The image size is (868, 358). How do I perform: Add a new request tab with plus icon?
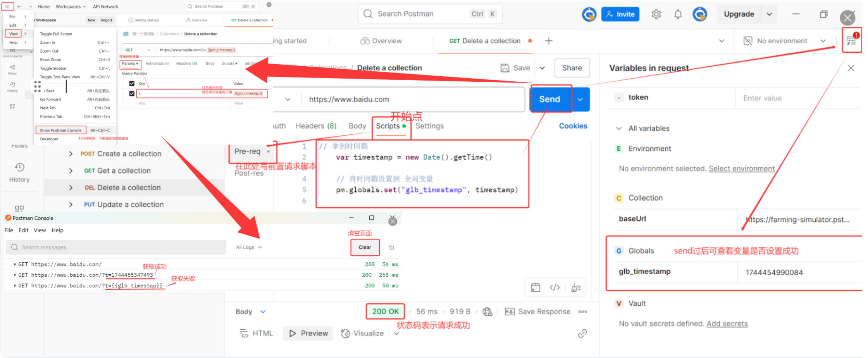pyautogui.click(x=549, y=41)
